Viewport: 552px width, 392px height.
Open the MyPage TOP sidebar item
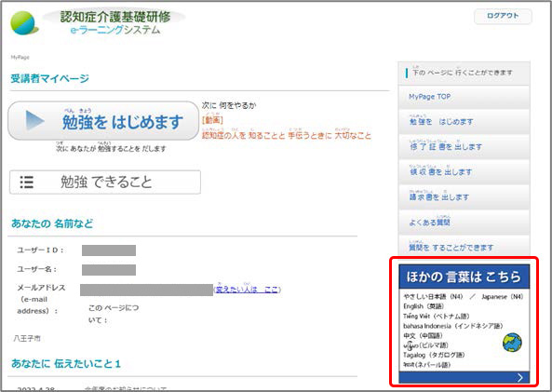point(464,97)
